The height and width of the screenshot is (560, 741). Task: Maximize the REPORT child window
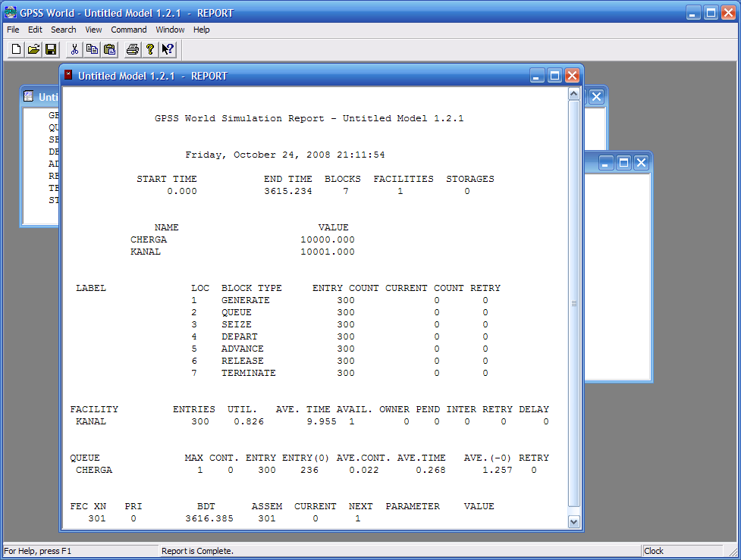(x=555, y=76)
